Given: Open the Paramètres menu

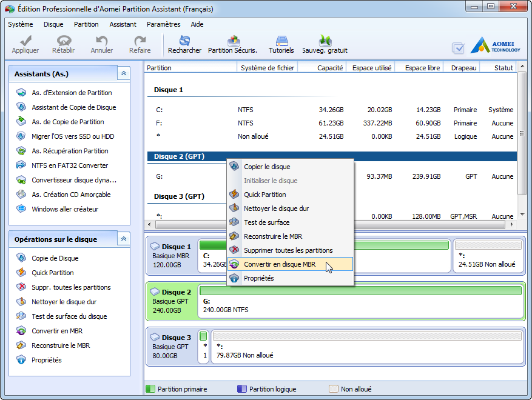Looking at the screenshot, I should [x=163, y=24].
